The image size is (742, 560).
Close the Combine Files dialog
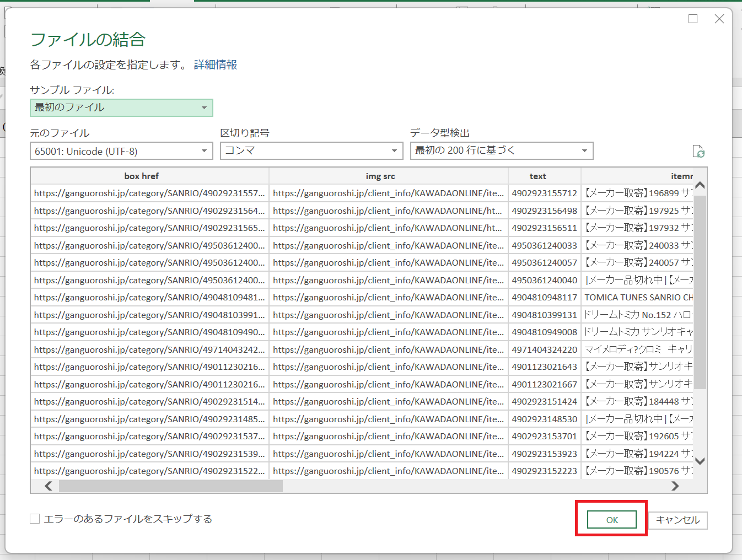[719, 19]
